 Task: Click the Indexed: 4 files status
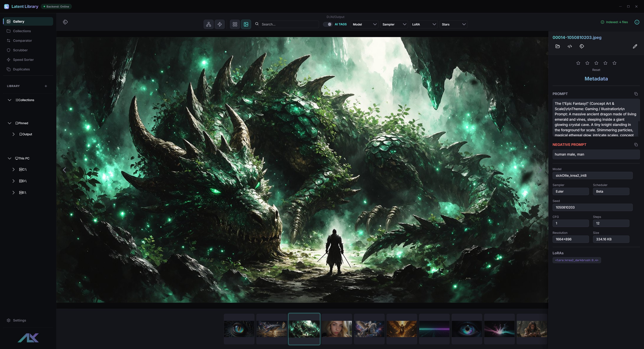click(614, 22)
